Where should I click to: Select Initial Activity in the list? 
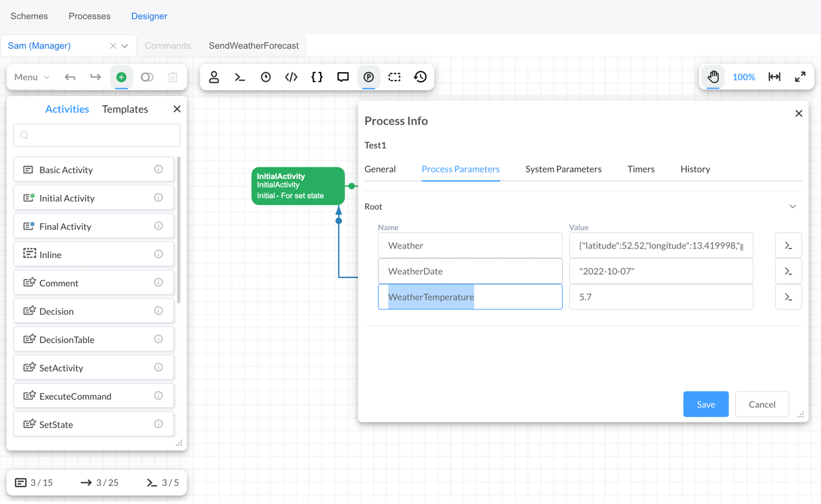coord(93,198)
